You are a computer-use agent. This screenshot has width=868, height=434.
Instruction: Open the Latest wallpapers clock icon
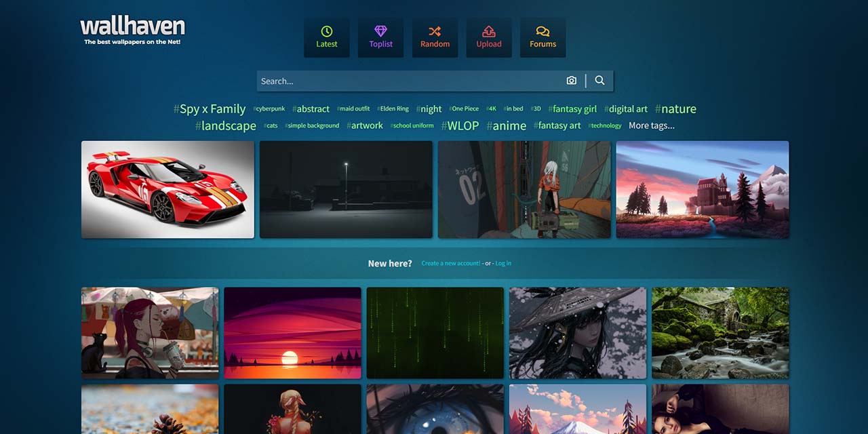(x=326, y=32)
